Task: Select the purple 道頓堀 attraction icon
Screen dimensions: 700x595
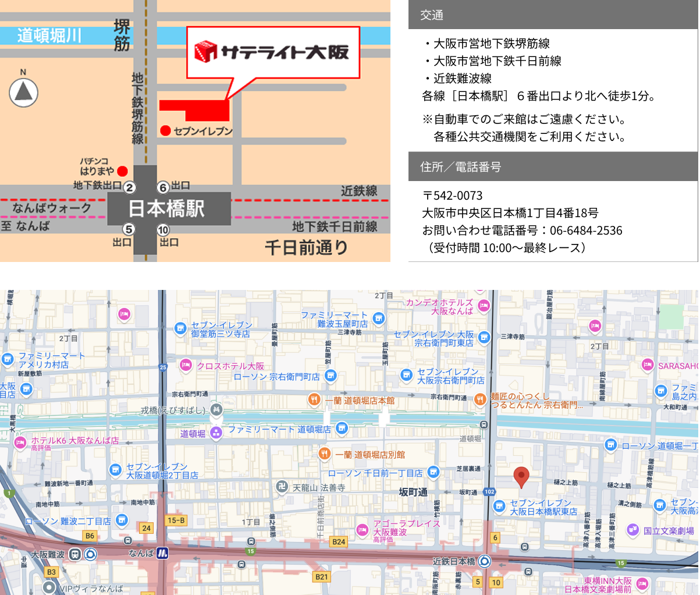Action: [x=216, y=433]
